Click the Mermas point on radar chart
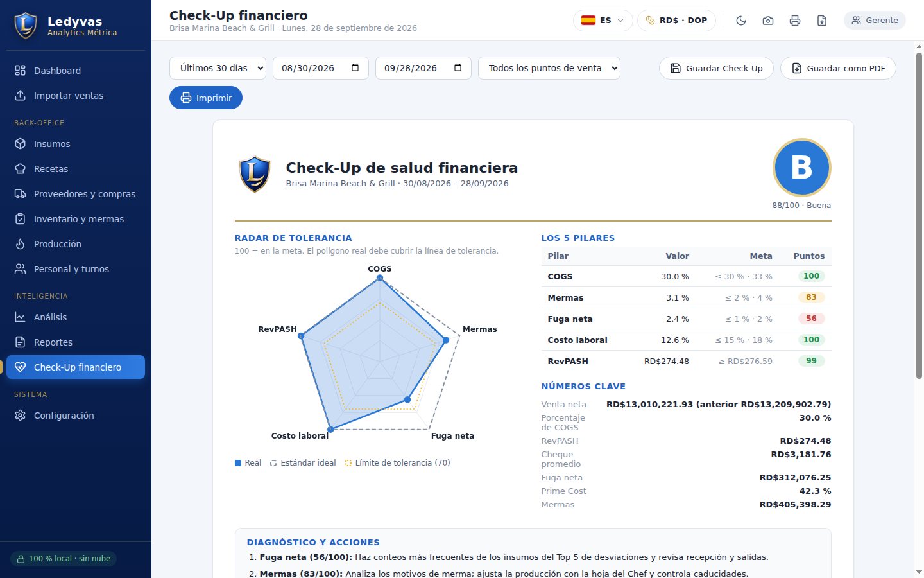Screen dimensions: 924x578 coord(446,340)
